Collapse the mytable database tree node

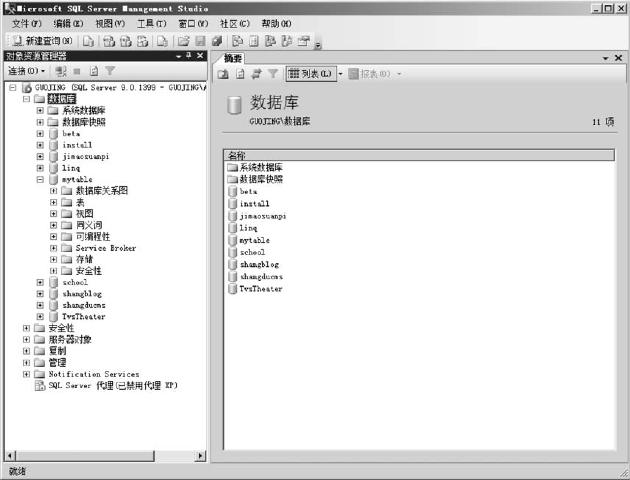coord(40,180)
